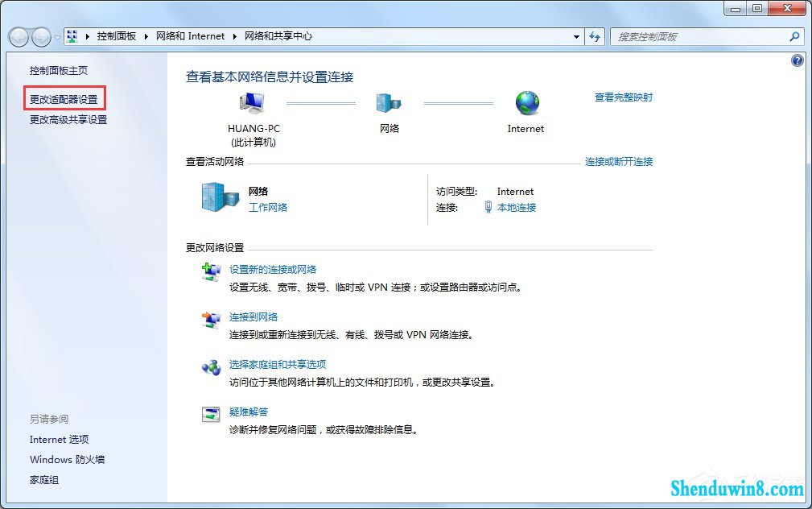Go forward using the Forward arrow button
This screenshot has width=812, height=509.
(x=41, y=37)
